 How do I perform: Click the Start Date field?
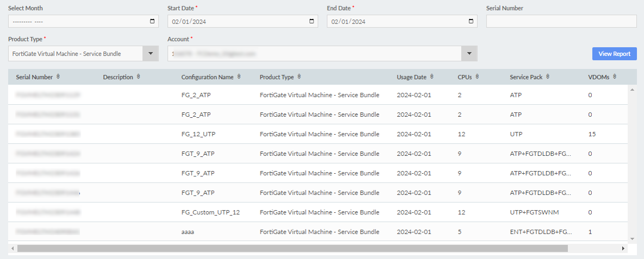tap(243, 21)
